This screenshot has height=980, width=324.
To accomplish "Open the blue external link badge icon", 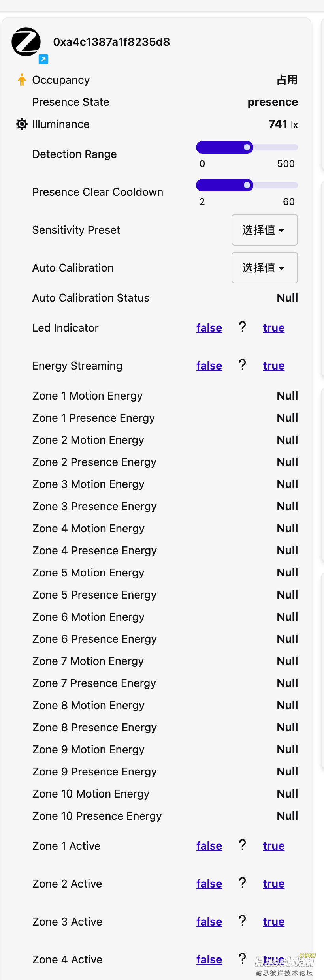I will tap(43, 59).
